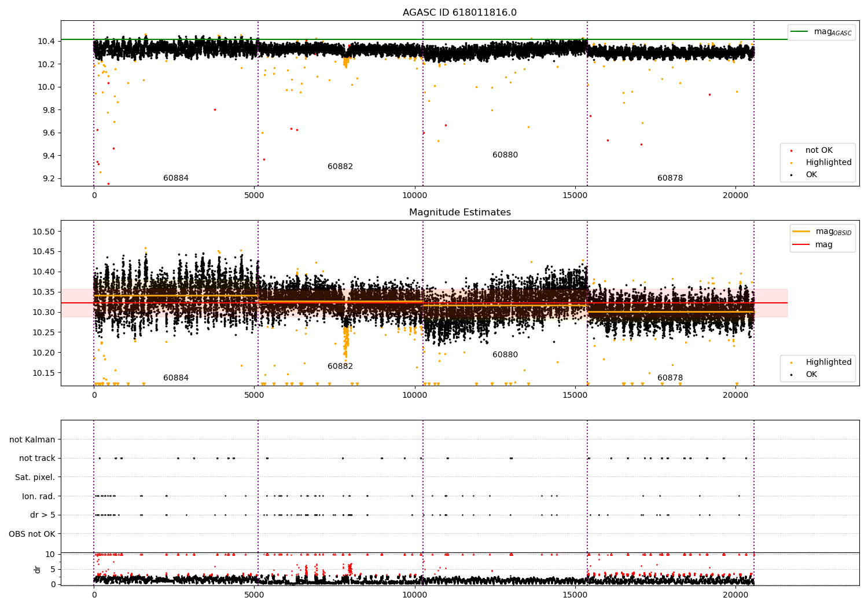Click the '9.8' y-axis tick
The width and height of the screenshot is (868, 608).
[x=49, y=110]
